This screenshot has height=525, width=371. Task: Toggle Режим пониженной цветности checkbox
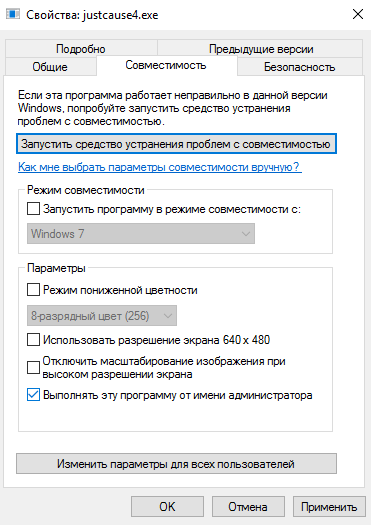tap(33, 290)
